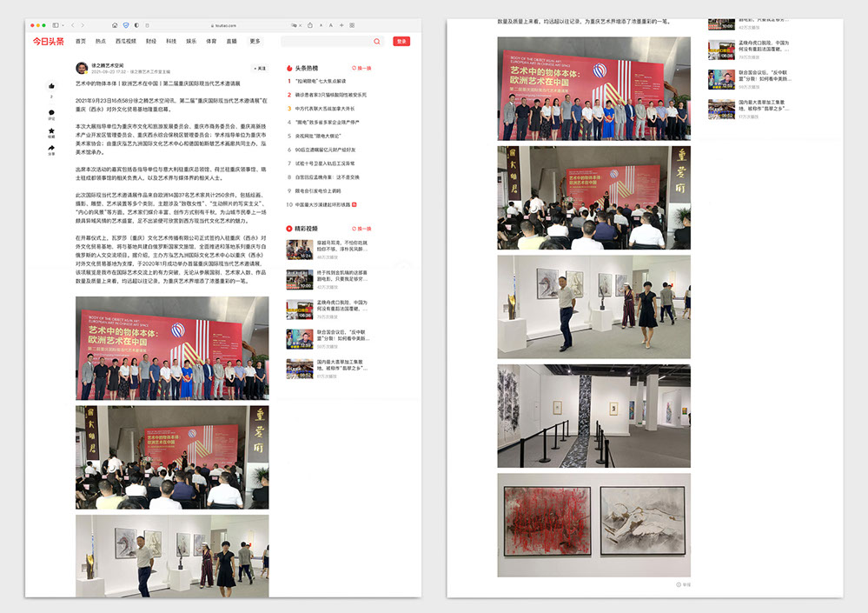Open hot list item ranked 9
The width and height of the screenshot is (868, 613).
point(314,191)
